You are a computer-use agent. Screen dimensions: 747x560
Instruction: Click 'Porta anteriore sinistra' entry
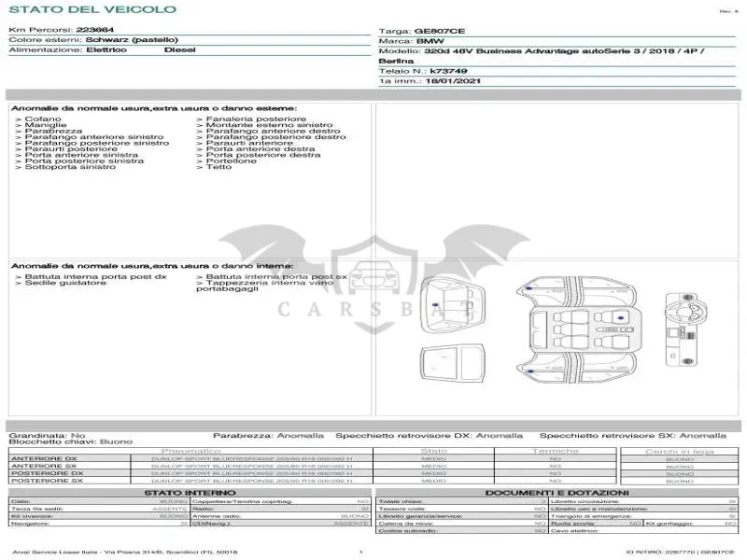[81, 155]
